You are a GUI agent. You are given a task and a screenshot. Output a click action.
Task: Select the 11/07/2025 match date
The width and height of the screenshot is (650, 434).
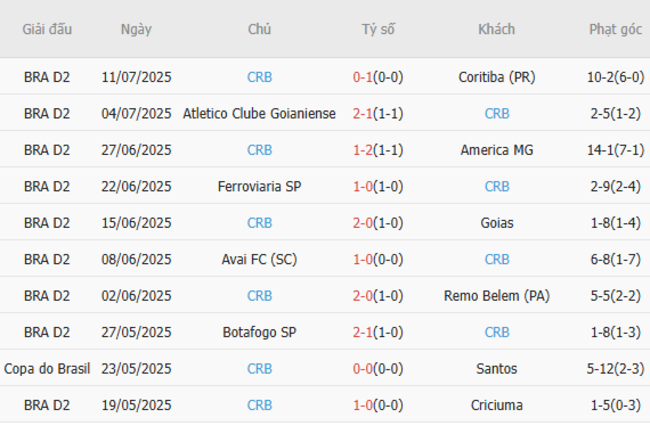(x=136, y=77)
